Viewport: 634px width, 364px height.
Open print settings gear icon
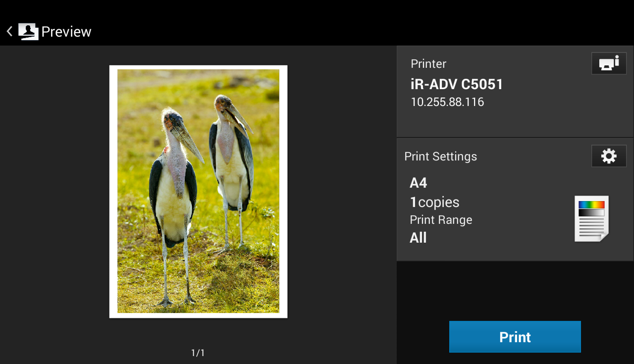click(609, 156)
